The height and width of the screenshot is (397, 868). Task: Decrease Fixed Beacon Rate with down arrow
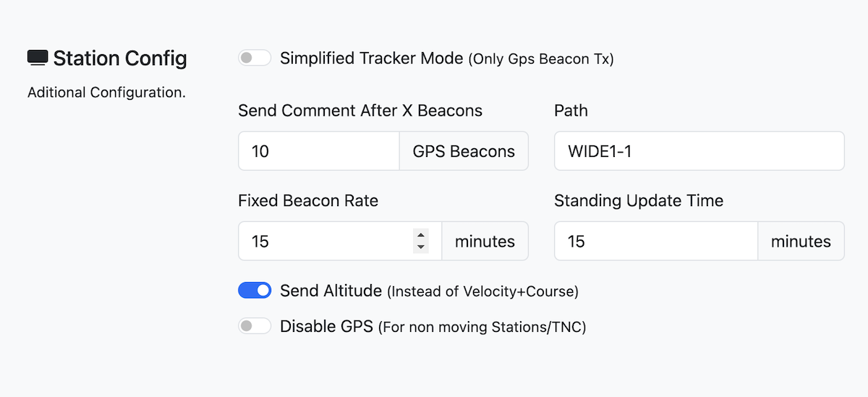pos(421,247)
